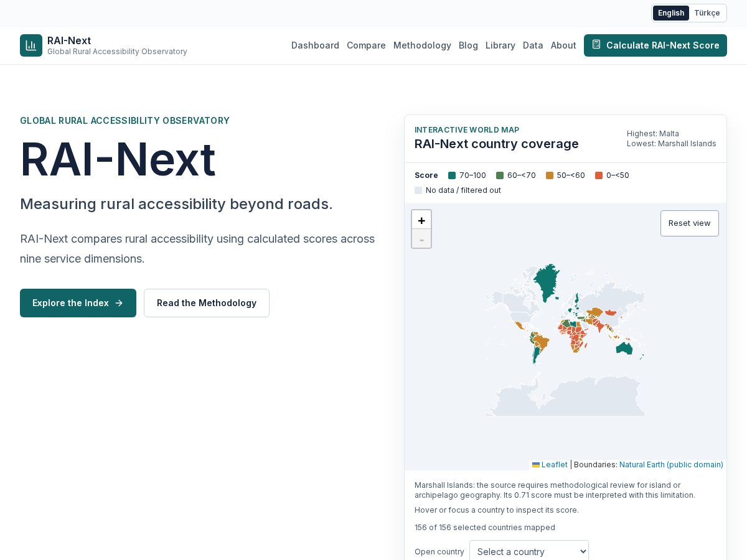Viewport: 747px width, 560px height.
Task: Click the 'Score' legend label
Action: (426, 175)
